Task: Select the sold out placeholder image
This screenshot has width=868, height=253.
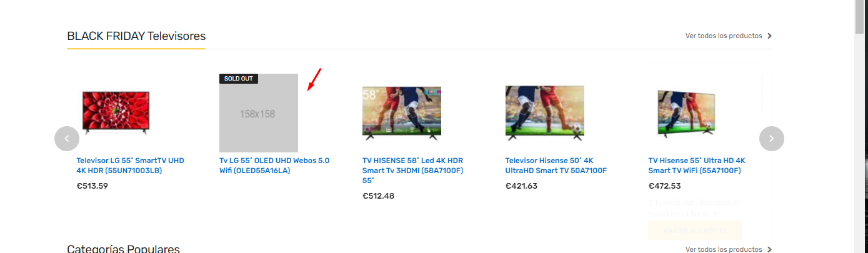Action: click(x=259, y=113)
